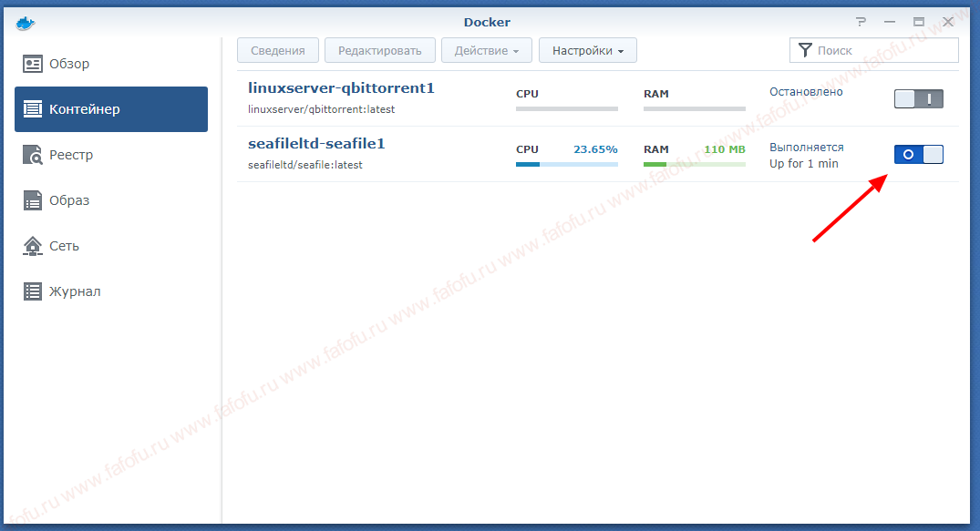Click the linuxserver/qbittorrent:latest image text

(x=321, y=109)
